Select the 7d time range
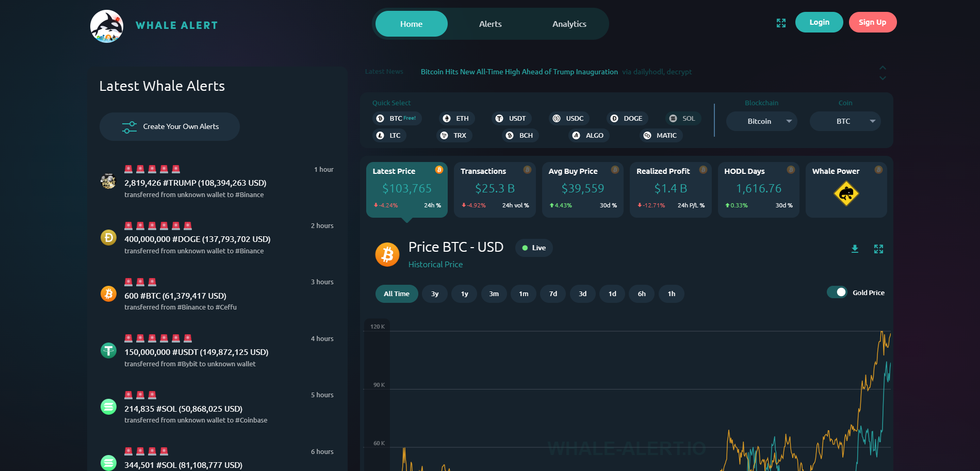980x471 pixels. click(x=553, y=294)
